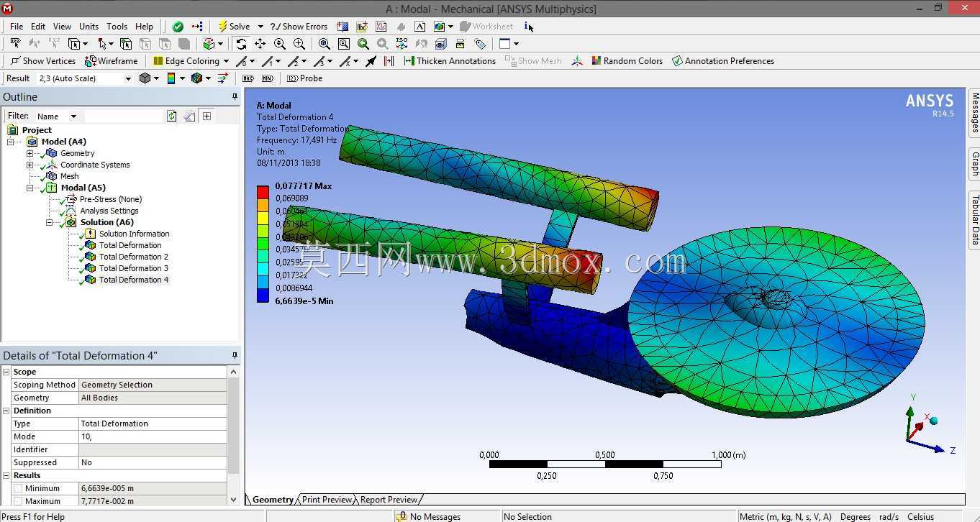Click the red maximum color band in legend
The width and height of the screenshot is (980, 522).
point(263,191)
